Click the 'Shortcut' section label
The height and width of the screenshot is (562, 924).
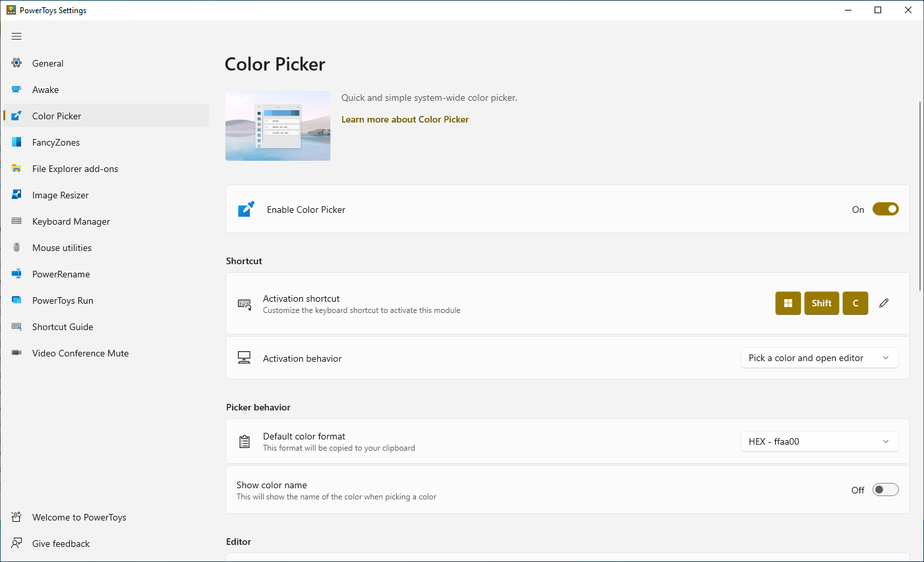click(244, 261)
